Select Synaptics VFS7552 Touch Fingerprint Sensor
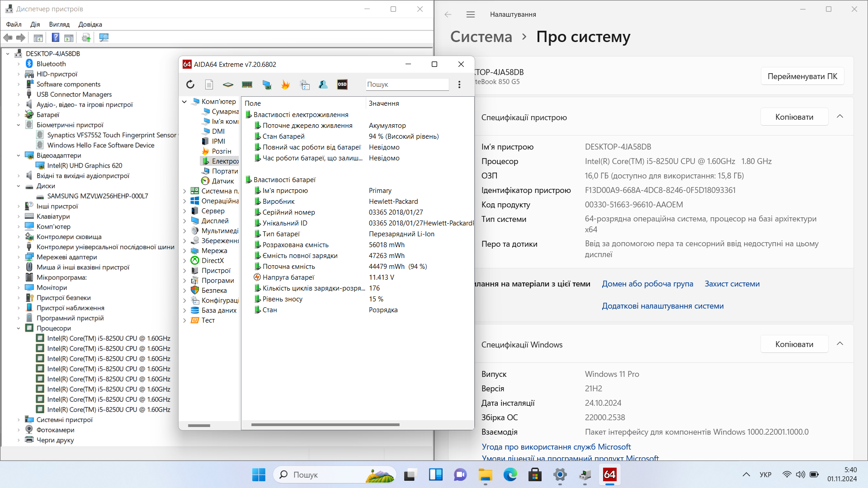This screenshot has height=488, width=868. click(112, 135)
